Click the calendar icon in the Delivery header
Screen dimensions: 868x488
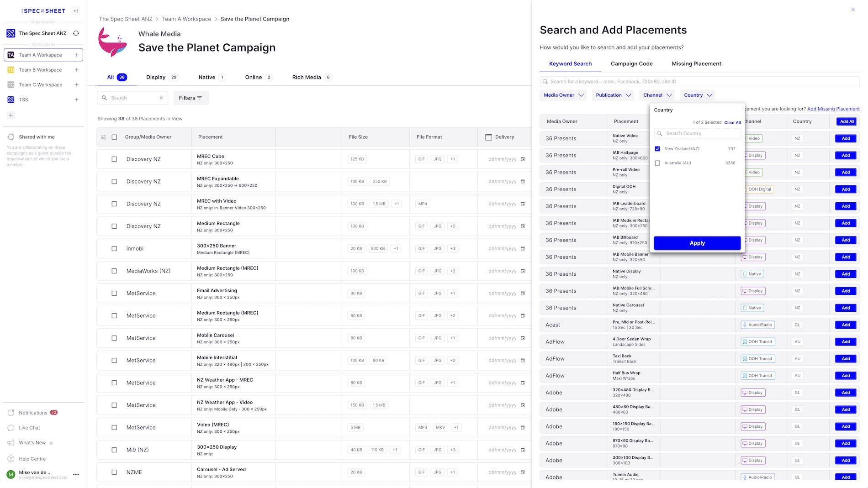[x=488, y=137]
